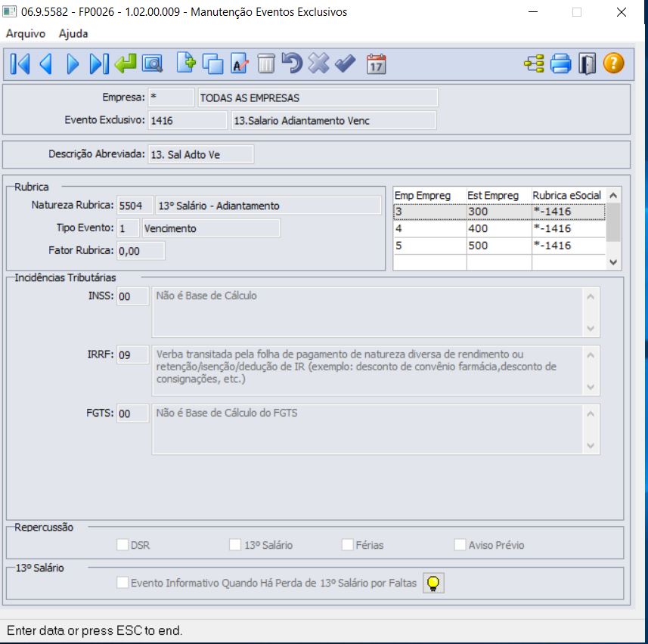Jump to the last record icon
The height and width of the screenshot is (644, 648).
[x=99, y=64]
